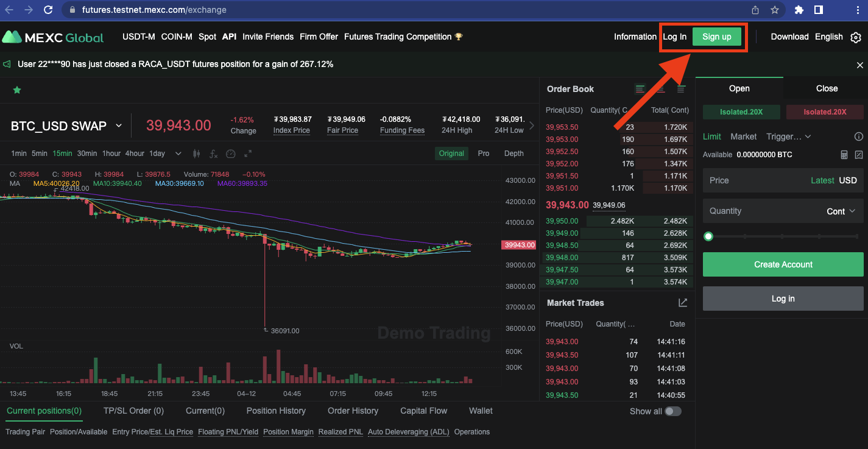868x449 pixels.
Task: Open the Market Trades chart icon
Action: [683, 303]
